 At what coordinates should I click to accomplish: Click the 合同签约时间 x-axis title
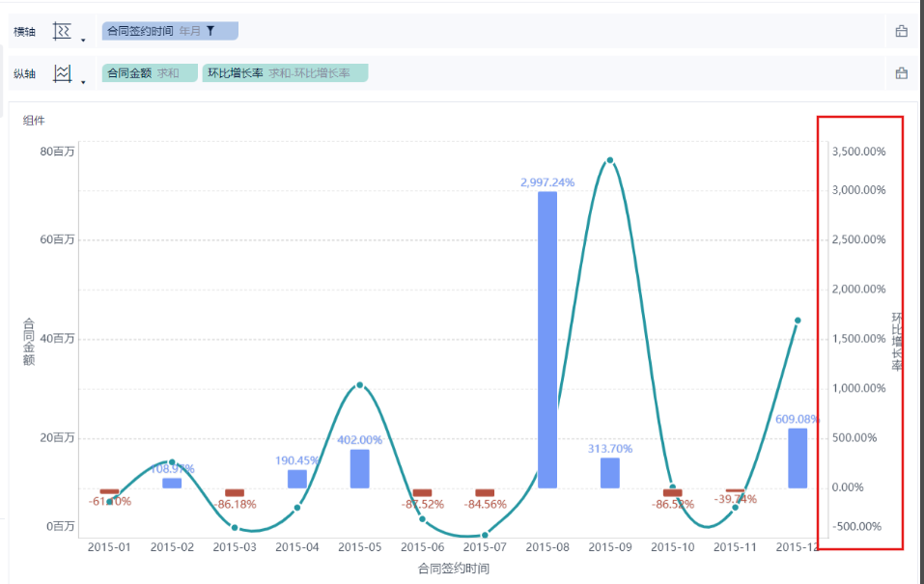point(453,569)
